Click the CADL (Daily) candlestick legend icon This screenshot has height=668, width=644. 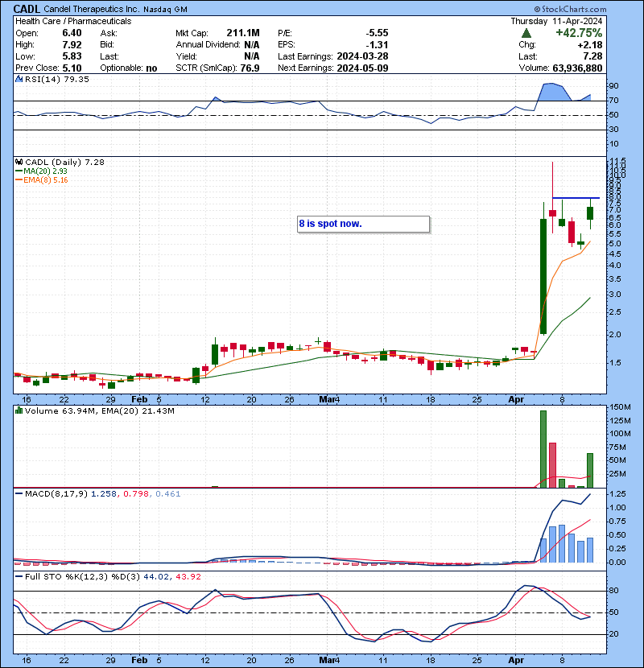(19, 162)
